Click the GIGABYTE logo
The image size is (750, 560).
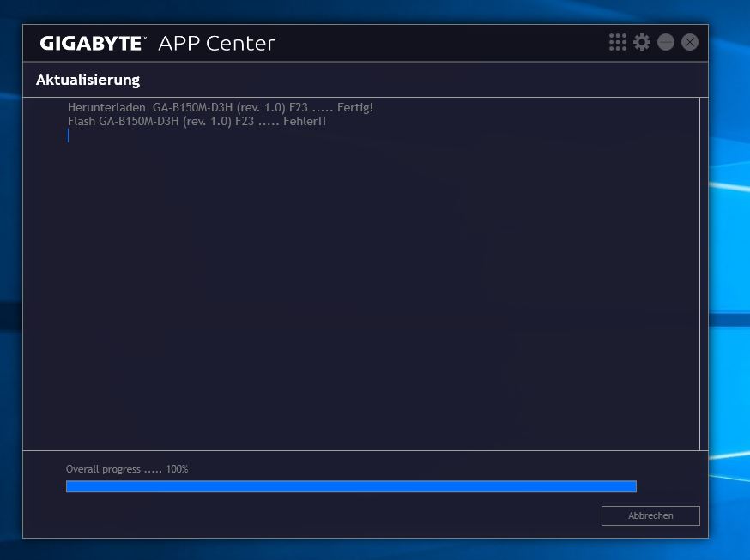[93, 43]
